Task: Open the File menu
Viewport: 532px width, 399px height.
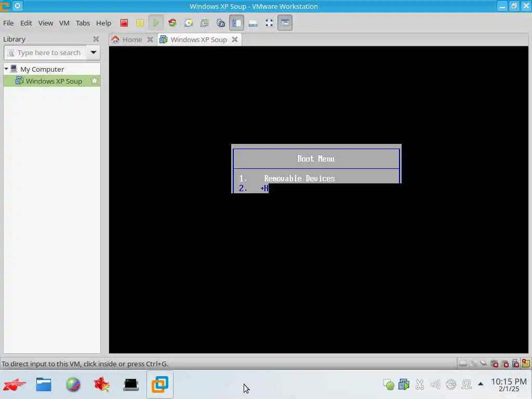Action: [8, 23]
